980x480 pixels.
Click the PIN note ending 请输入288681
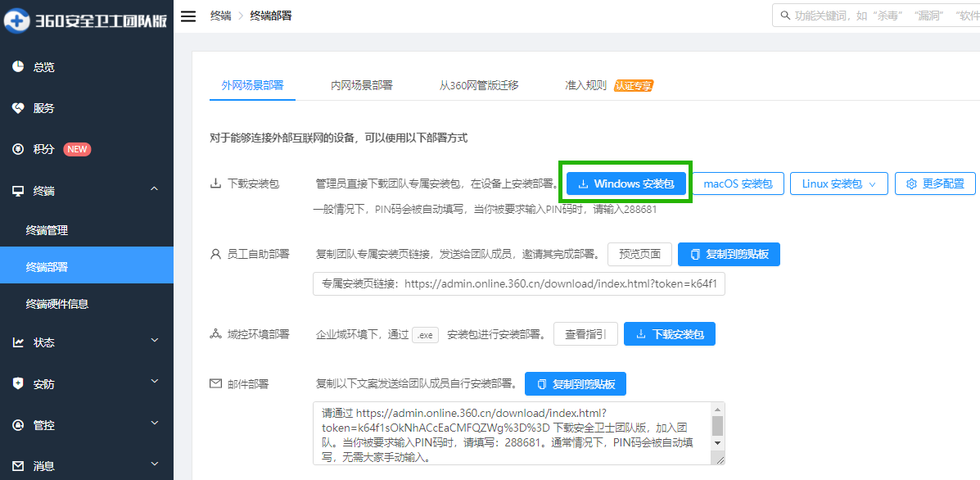click(x=485, y=210)
